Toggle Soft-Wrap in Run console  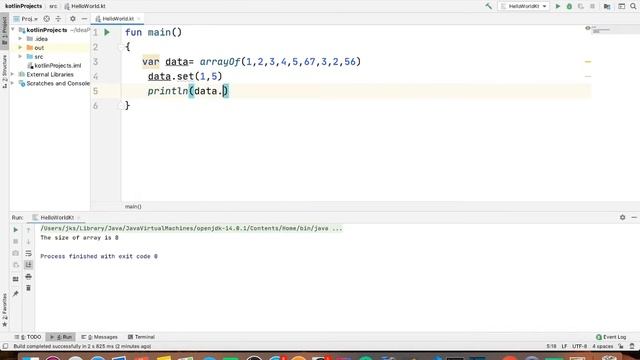coord(28,253)
